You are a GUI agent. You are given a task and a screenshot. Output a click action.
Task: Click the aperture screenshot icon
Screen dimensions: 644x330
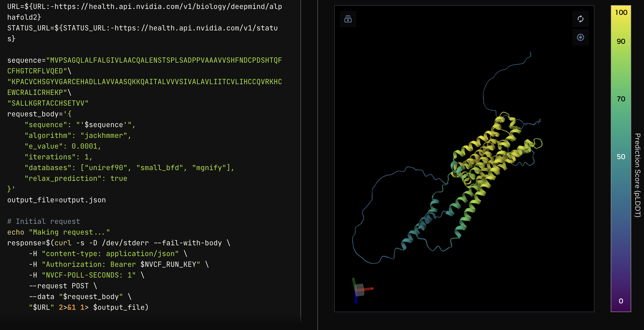[x=580, y=37]
